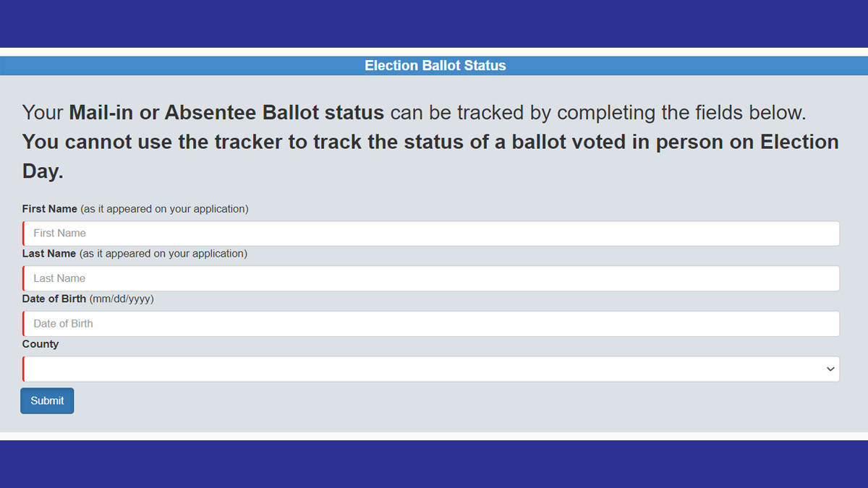Click the Submit button
Image resolution: width=868 pixels, height=488 pixels.
point(46,401)
